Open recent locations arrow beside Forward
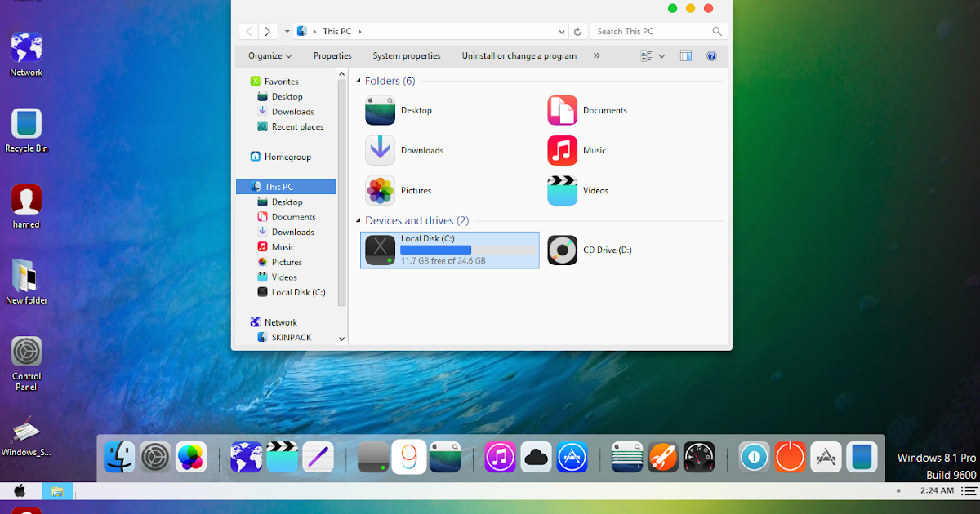The image size is (980, 514). point(287,32)
